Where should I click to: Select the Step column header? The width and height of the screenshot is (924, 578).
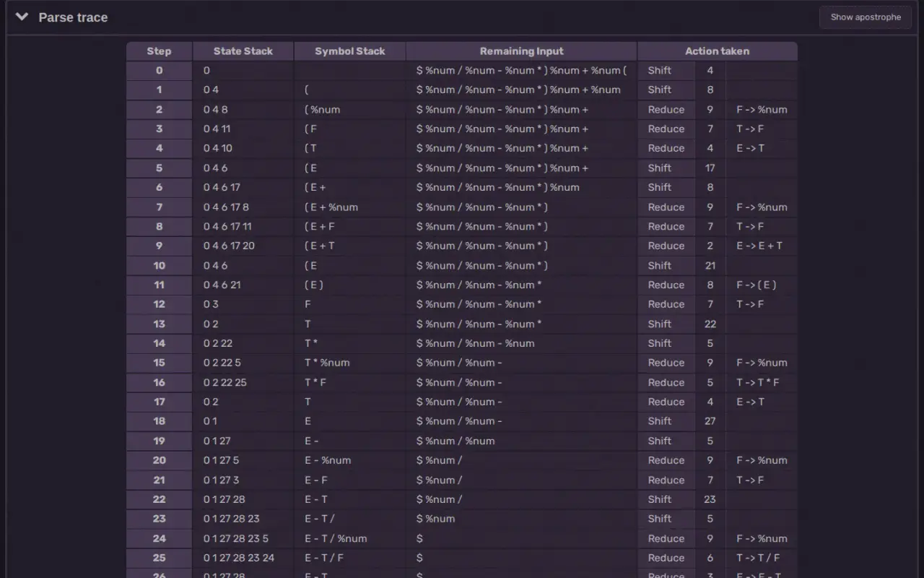(159, 51)
